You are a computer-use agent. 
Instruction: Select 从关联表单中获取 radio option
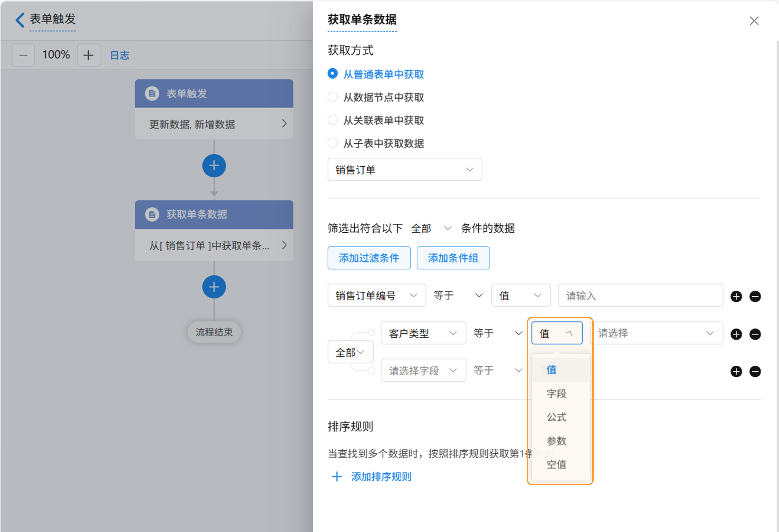pyautogui.click(x=332, y=120)
